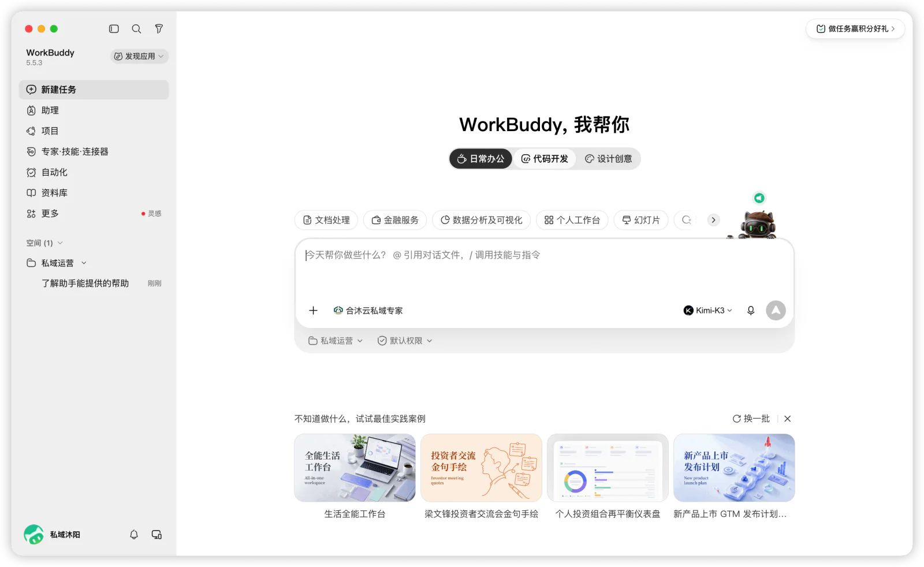Open the 梁文锋投资者交流会金句手绘 thumbnail

[x=481, y=468]
